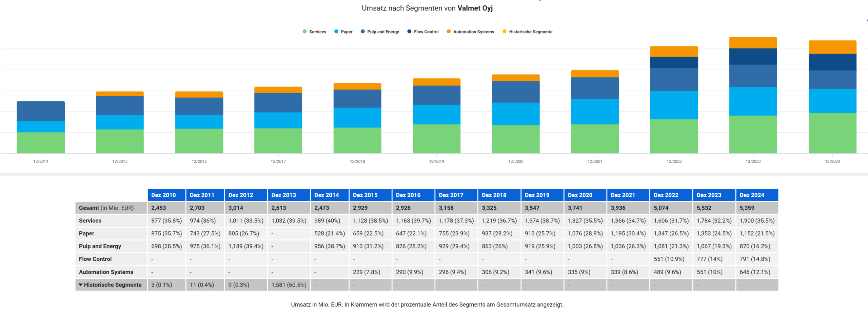Viewport: 868px width, 315px height.
Task: Click the light blue Paper legend dot
Action: click(x=336, y=32)
